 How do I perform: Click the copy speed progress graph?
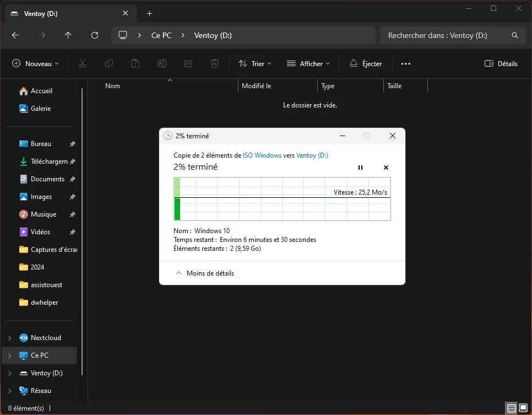[x=282, y=198]
